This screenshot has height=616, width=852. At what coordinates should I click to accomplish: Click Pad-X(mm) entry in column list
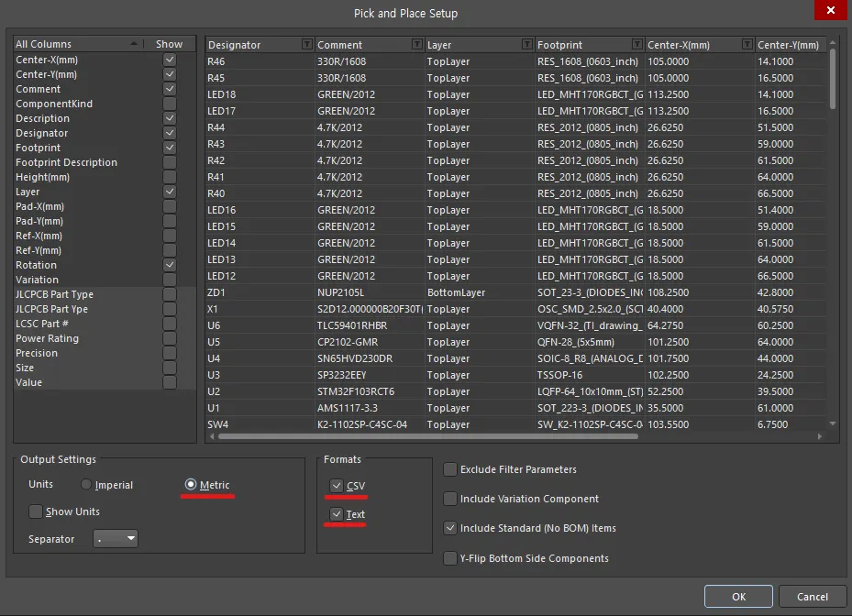pos(39,206)
